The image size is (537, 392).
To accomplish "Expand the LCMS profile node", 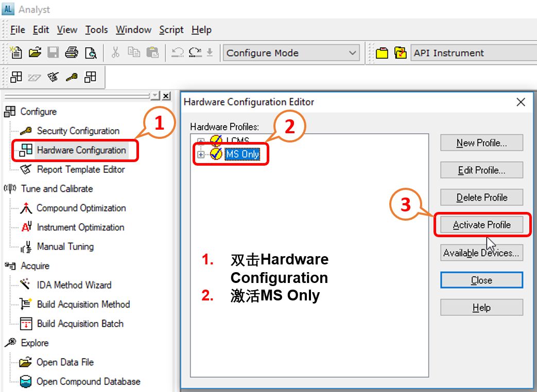I will (x=201, y=140).
